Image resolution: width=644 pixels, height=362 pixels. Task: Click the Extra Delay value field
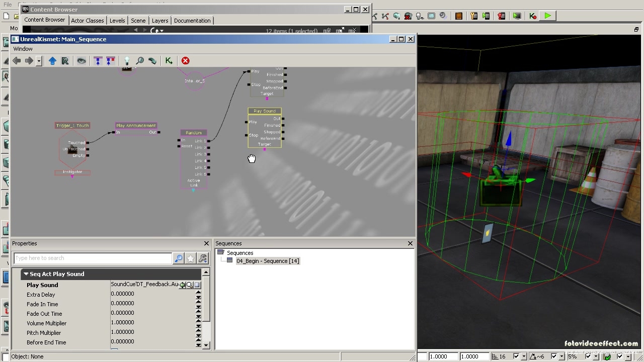[153, 294]
